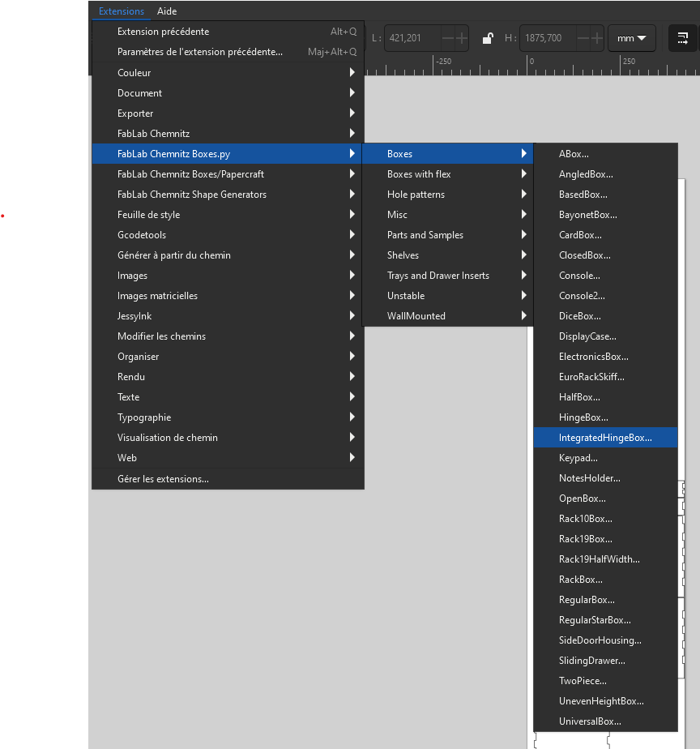Image resolution: width=700 pixels, height=749 pixels.
Task: Choose ClosedBox generator
Action: coord(605,255)
